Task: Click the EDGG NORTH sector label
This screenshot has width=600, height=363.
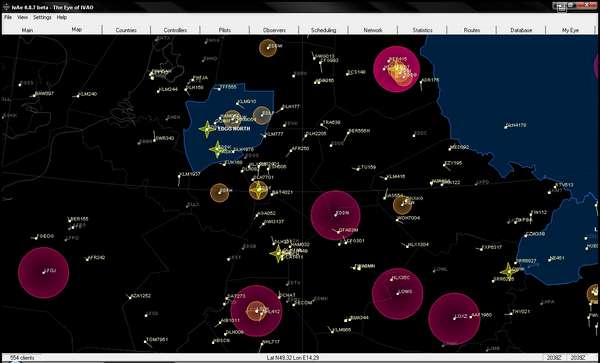Action: [x=234, y=129]
